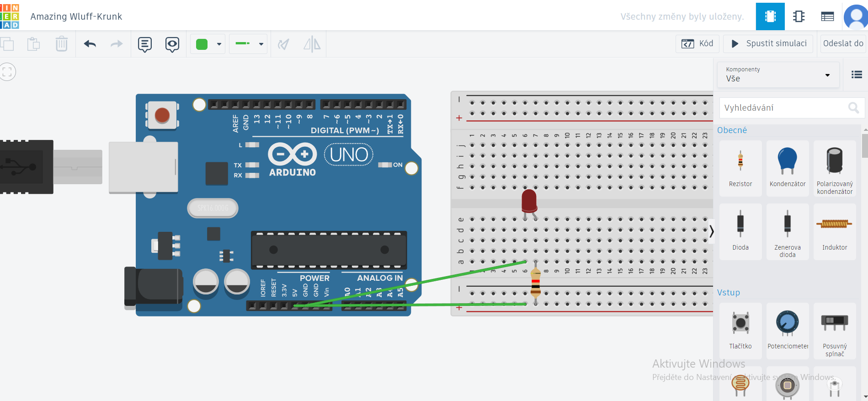Image resolution: width=868 pixels, height=401 pixels.
Task: Click the project name Amazing Wluff-Krunk
Action: [76, 16]
